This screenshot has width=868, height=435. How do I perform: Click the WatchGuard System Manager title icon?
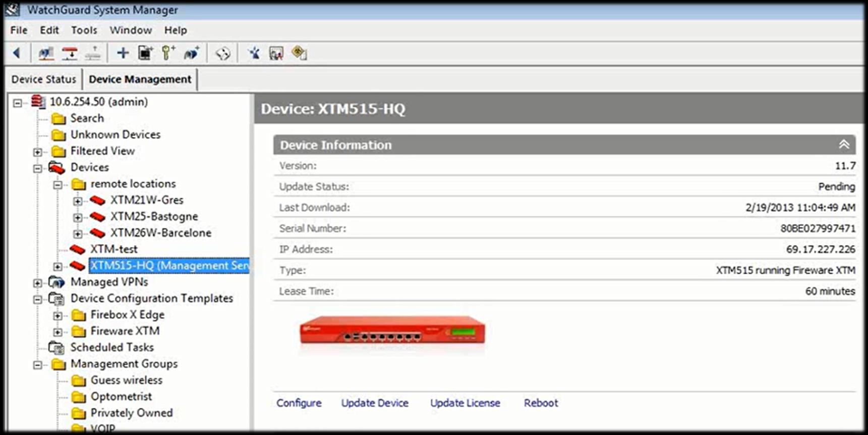(13, 9)
